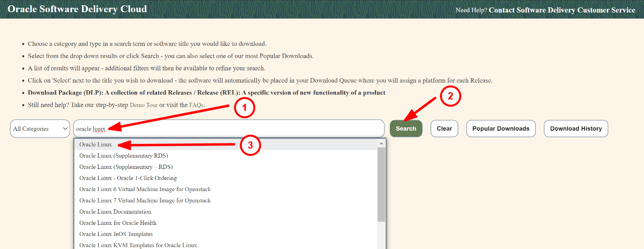
Task: Open the All Categories dropdown
Action: [x=40, y=129]
